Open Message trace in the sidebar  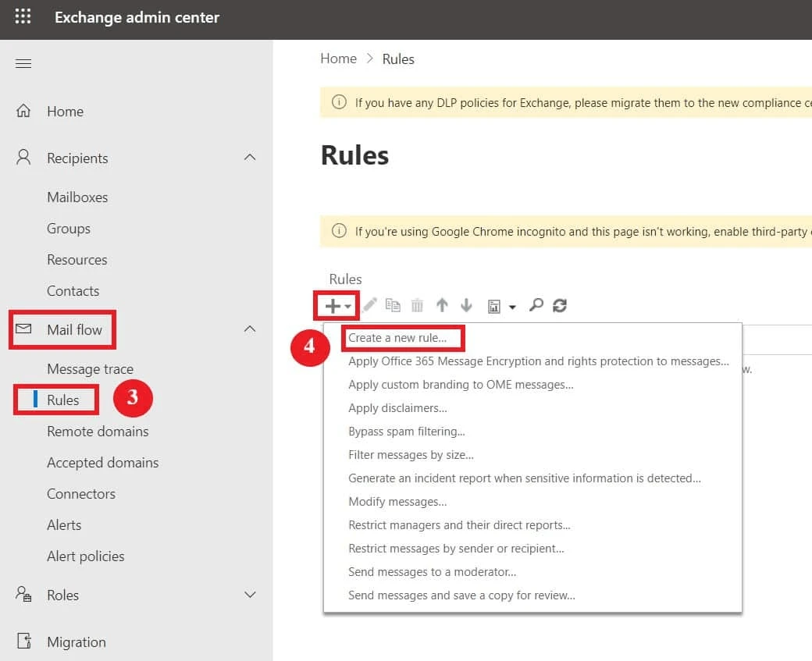[x=90, y=368]
